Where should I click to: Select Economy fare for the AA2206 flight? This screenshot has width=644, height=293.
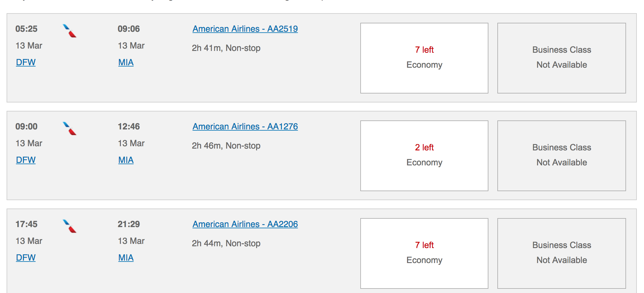pyautogui.click(x=424, y=253)
